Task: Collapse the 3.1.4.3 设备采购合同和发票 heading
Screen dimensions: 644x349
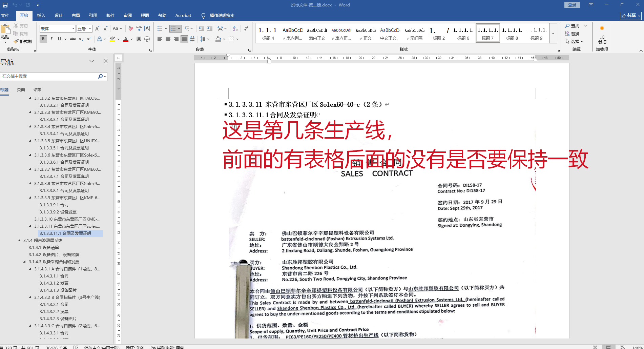Action: coord(24,262)
